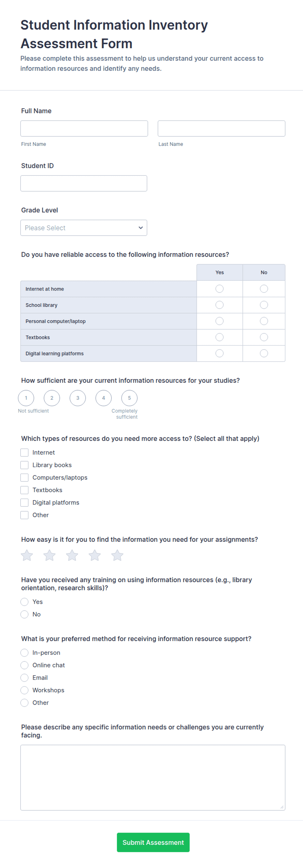
Task: Click the fourth rating star
Action: (x=94, y=555)
